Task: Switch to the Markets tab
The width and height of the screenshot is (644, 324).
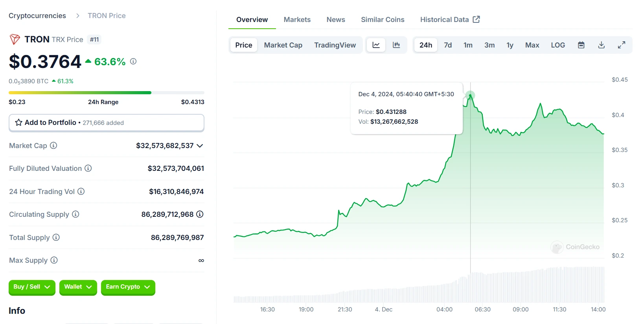Action: pyautogui.click(x=297, y=20)
